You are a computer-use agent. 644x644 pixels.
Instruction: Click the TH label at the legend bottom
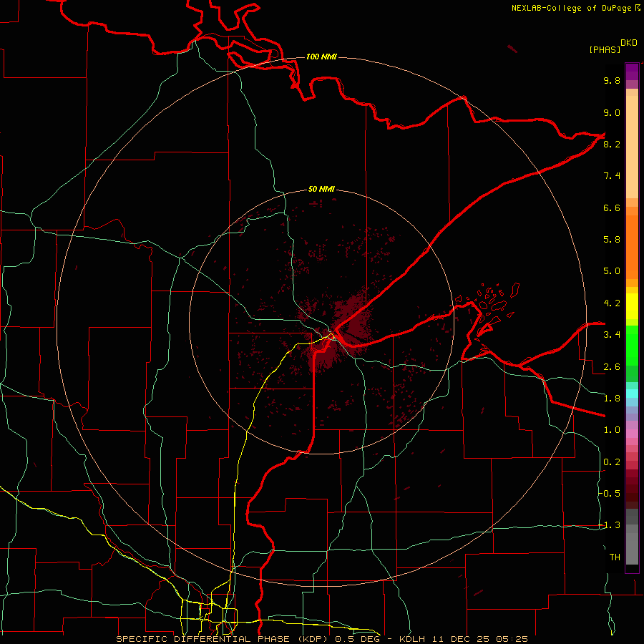615,557
